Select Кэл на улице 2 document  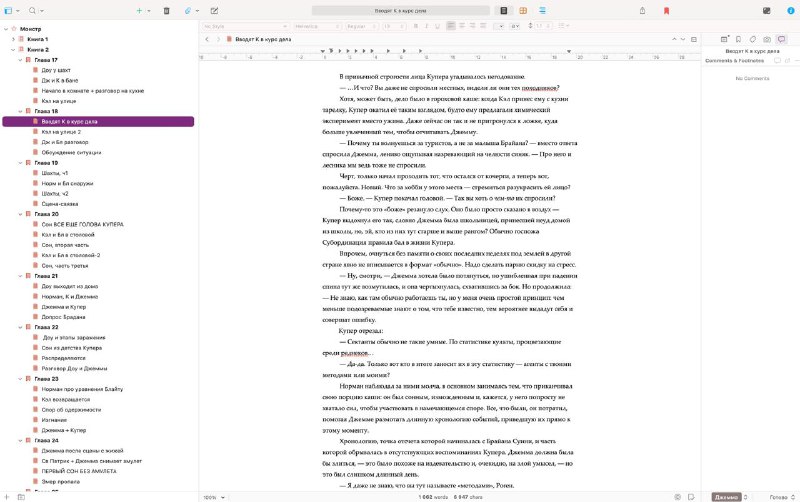tap(61, 132)
